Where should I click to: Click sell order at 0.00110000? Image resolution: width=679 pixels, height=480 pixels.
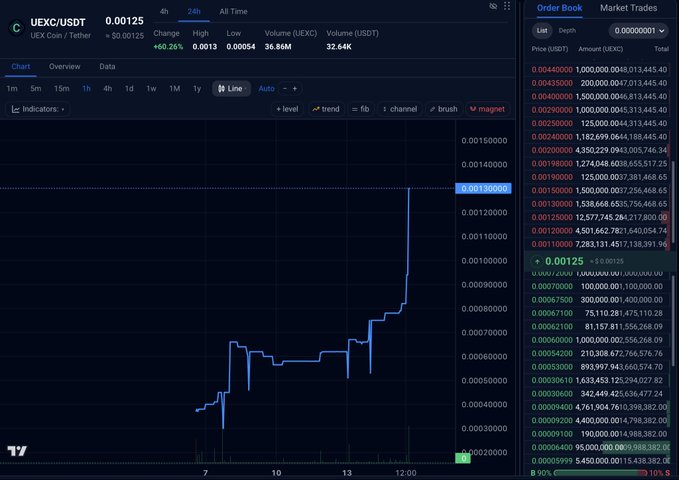(x=599, y=244)
